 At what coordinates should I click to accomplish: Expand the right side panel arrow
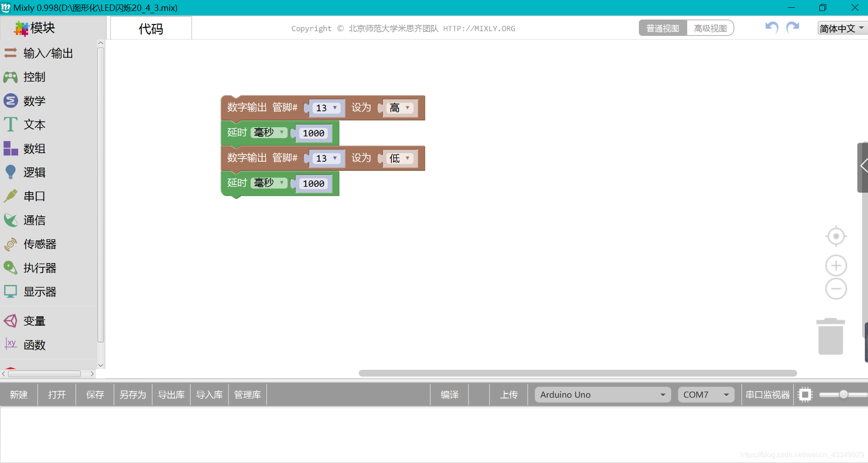coord(863,167)
